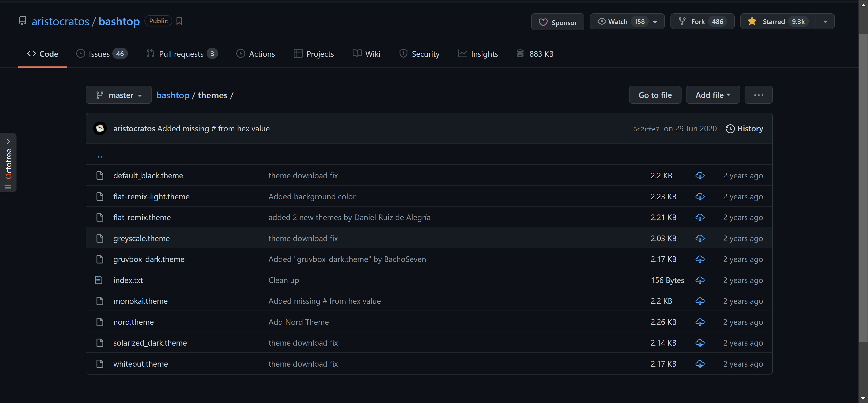Open the star lists dropdown arrow
868x403 pixels.
tap(825, 21)
